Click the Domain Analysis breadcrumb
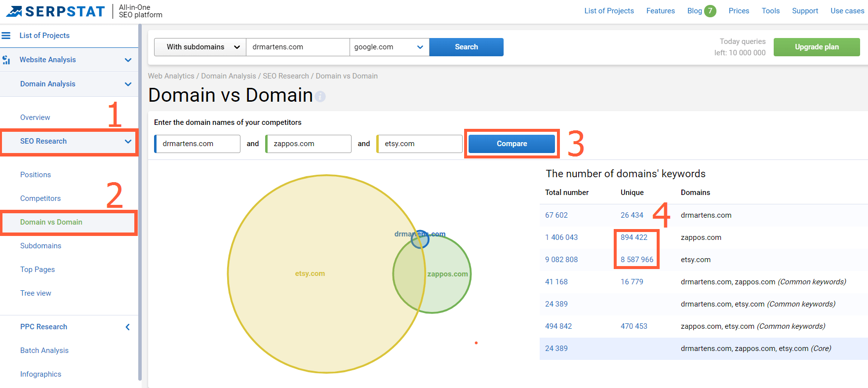868x388 pixels. pos(229,76)
